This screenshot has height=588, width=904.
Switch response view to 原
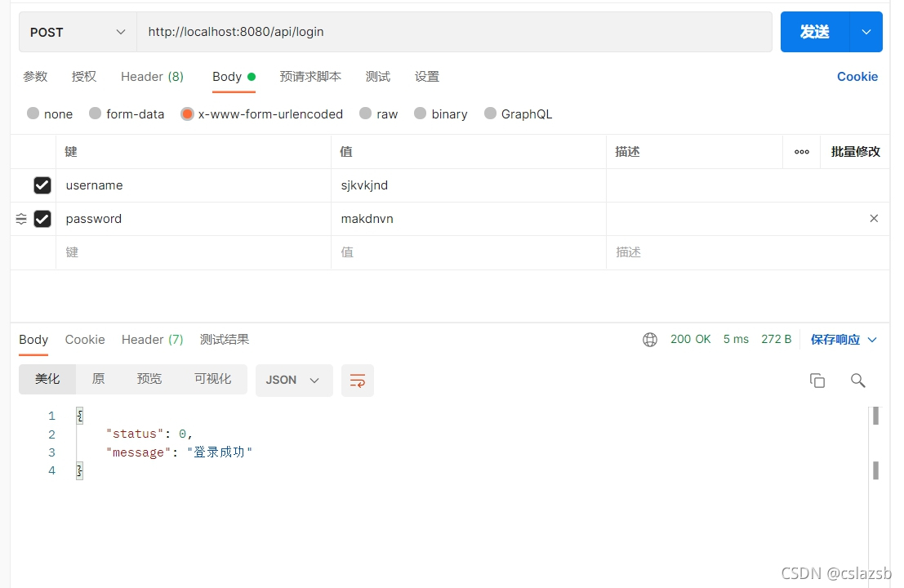point(98,379)
